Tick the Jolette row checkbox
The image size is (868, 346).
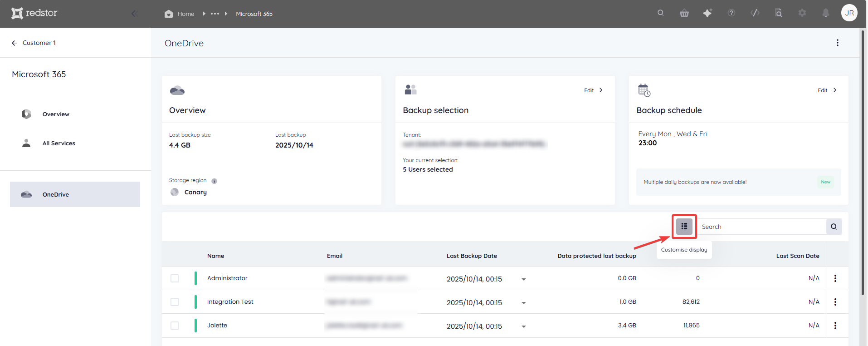click(x=175, y=326)
